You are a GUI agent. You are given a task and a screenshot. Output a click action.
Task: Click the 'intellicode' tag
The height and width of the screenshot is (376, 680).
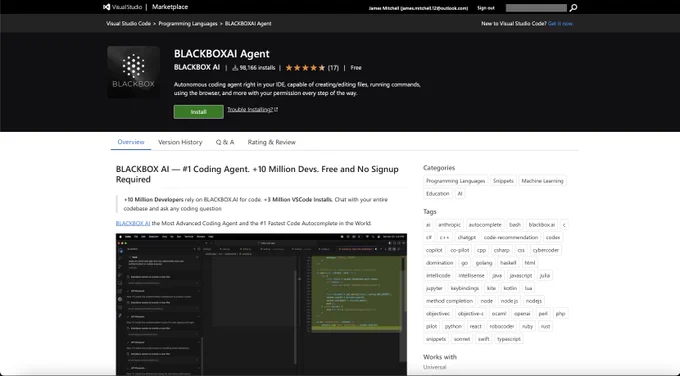438,275
